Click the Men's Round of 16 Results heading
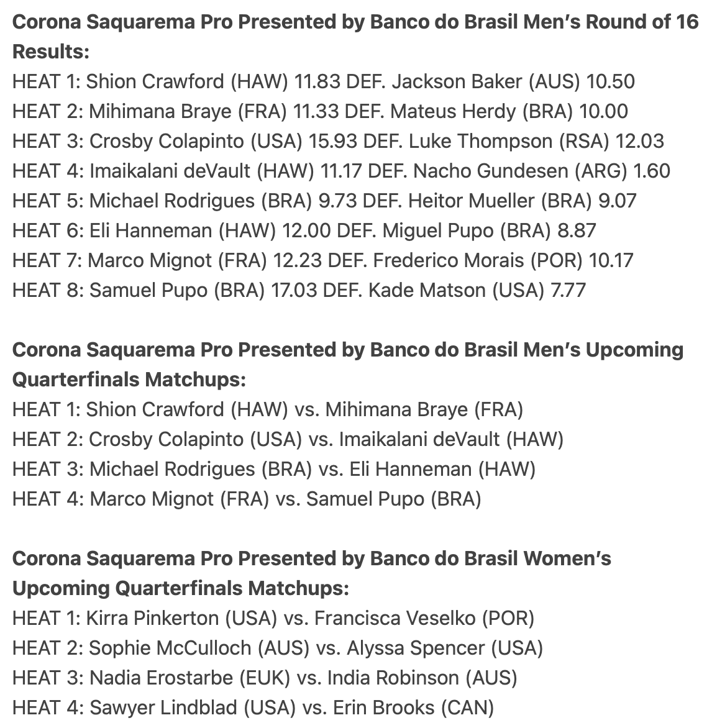 tap(355, 37)
